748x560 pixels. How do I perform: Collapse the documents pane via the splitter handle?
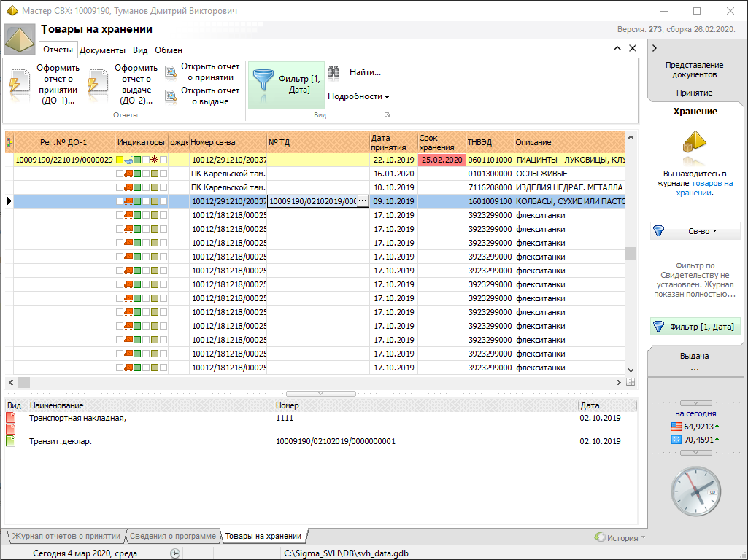tap(320, 394)
